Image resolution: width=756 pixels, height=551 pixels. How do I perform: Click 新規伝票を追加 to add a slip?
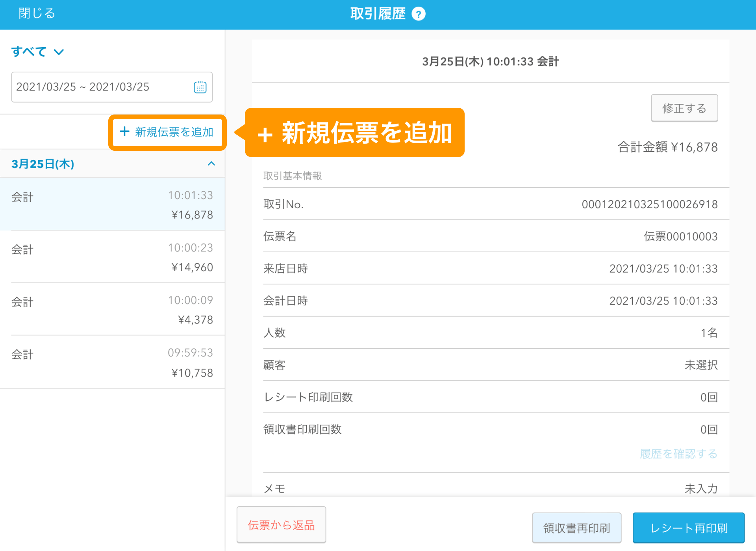167,133
